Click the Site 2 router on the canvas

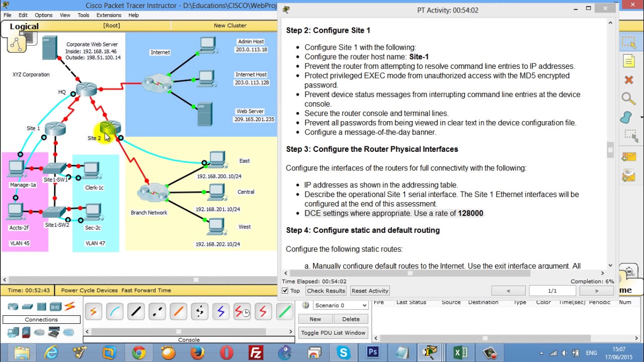[x=111, y=127]
